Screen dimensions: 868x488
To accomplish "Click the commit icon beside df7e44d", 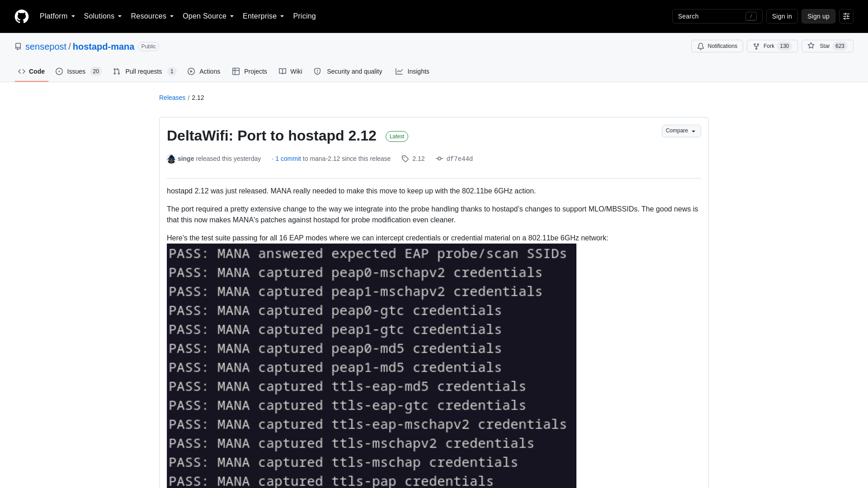I will click(439, 159).
